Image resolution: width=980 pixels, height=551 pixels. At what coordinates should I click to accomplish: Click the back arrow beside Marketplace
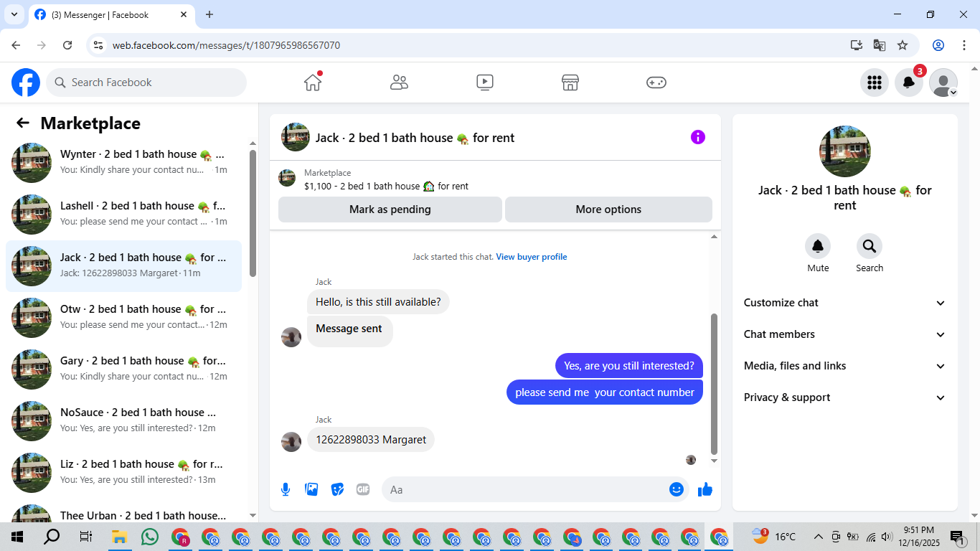pos(23,123)
